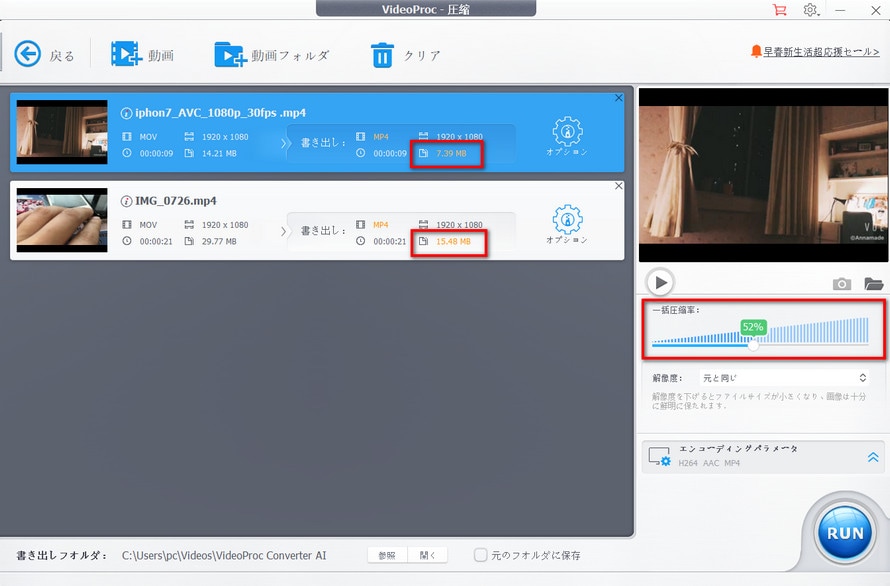Clear the file list with the クリア trash icon
890x586 pixels.
pos(383,55)
